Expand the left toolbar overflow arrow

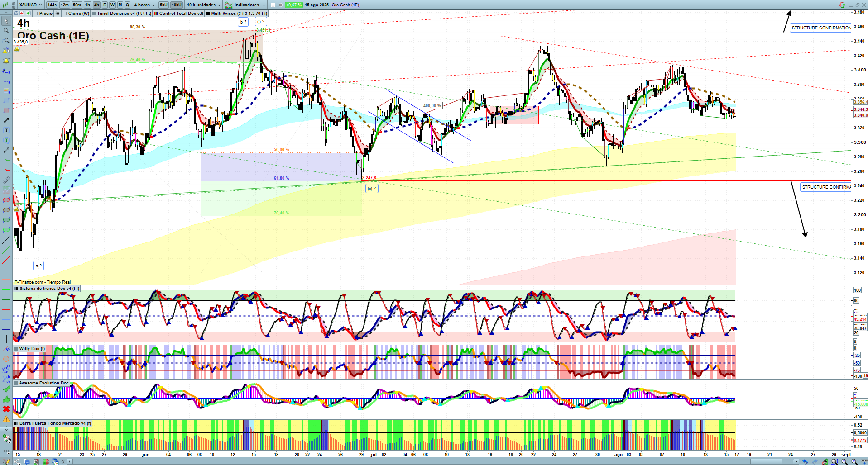click(x=6, y=429)
